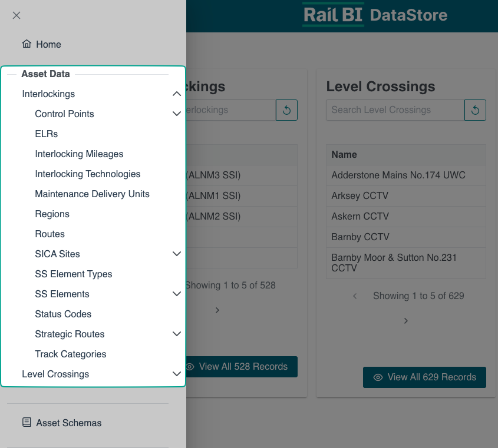Click View All 629 Records button
The height and width of the screenshot is (448, 498).
pyautogui.click(x=424, y=377)
